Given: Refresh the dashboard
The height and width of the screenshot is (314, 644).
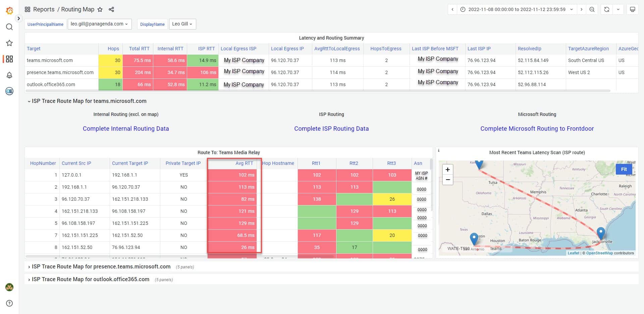Looking at the screenshot, I should pyautogui.click(x=606, y=9).
